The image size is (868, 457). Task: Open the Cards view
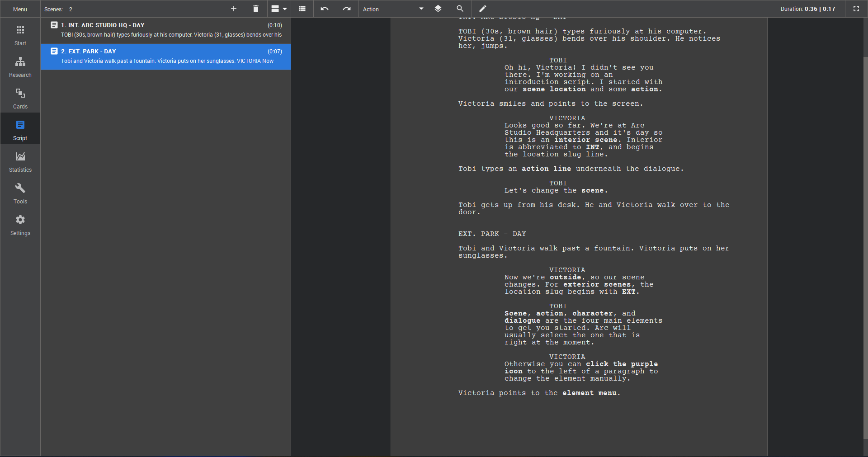pos(20,99)
